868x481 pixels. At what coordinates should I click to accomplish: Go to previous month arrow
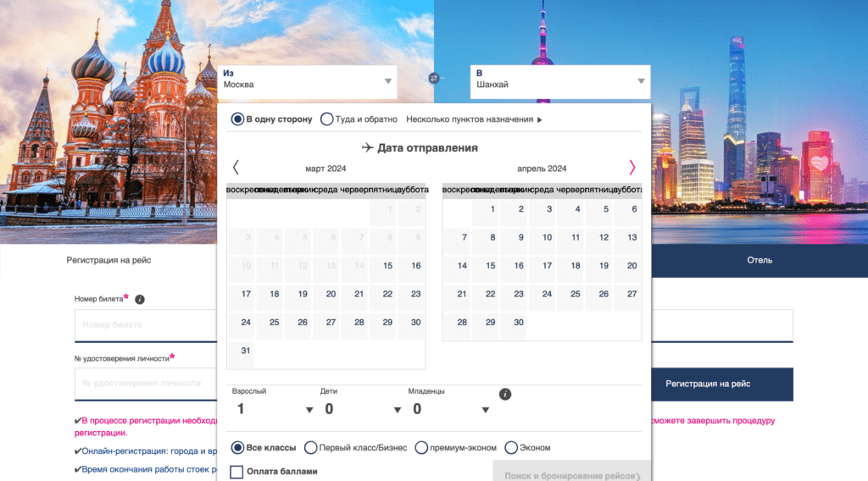(x=236, y=168)
